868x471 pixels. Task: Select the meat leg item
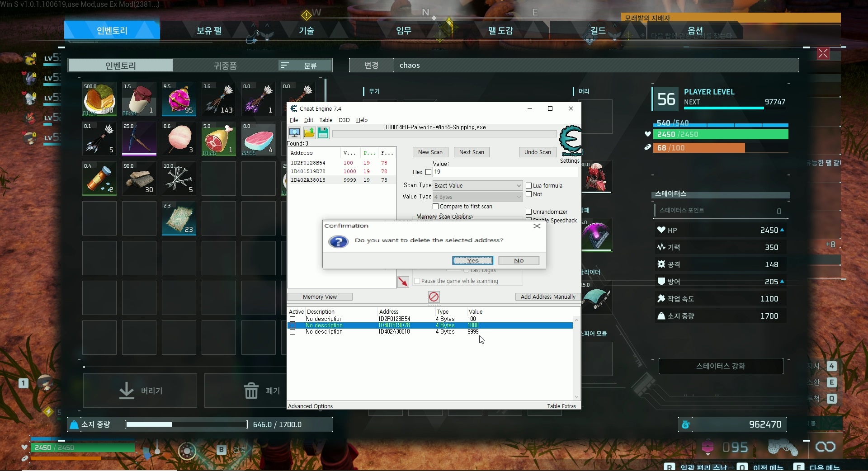point(219,139)
